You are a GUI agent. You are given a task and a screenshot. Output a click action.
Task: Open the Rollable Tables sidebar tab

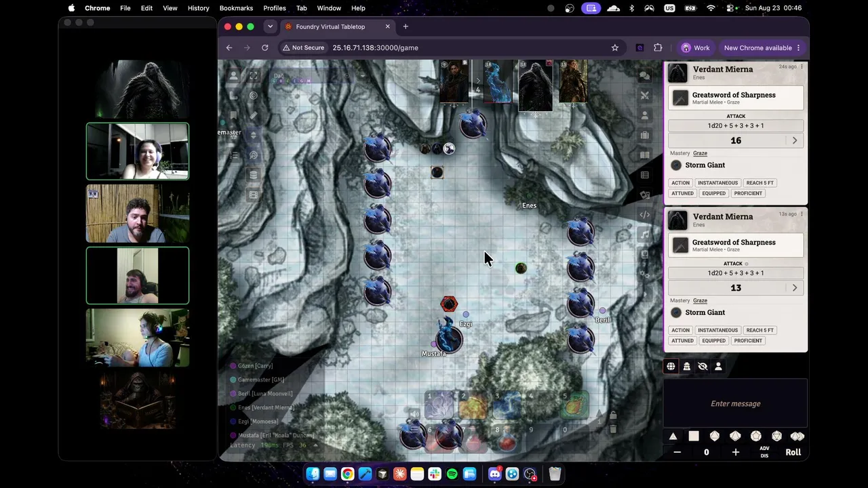[x=645, y=175]
